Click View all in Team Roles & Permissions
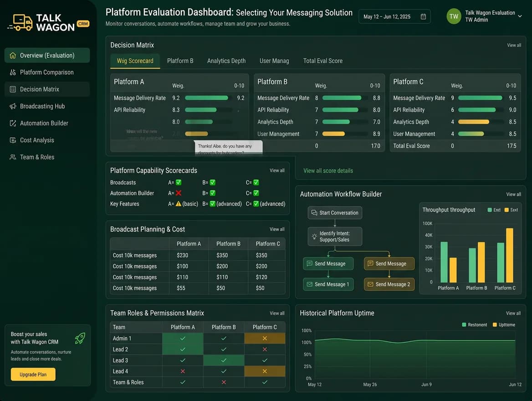Viewport: 532px width, 401px height. 277,313
